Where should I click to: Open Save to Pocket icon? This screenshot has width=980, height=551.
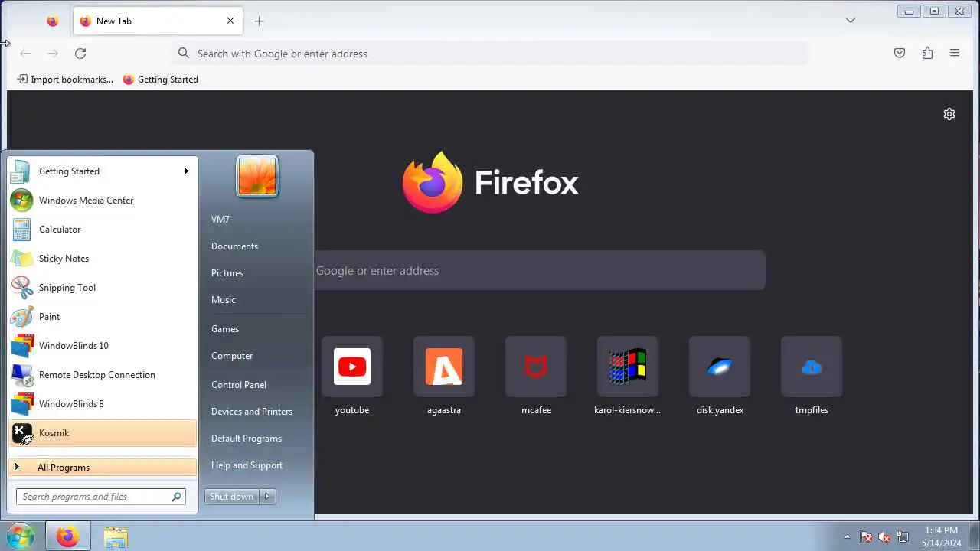pos(900,54)
